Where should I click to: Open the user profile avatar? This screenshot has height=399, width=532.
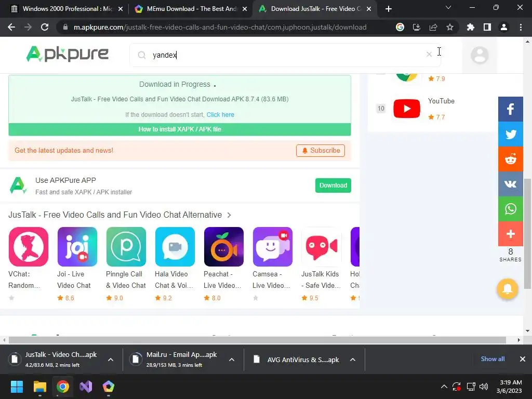pyautogui.click(x=480, y=55)
